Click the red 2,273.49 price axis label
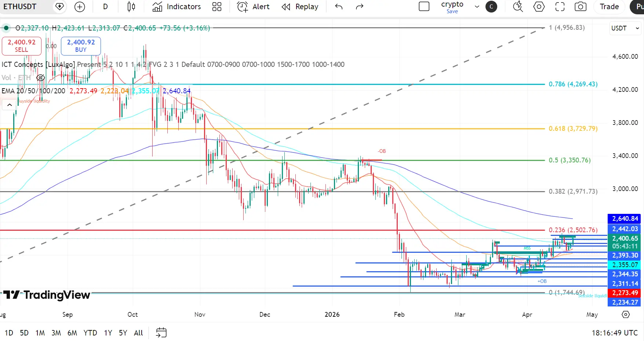This screenshot has height=341, width=644. (625, 293)
